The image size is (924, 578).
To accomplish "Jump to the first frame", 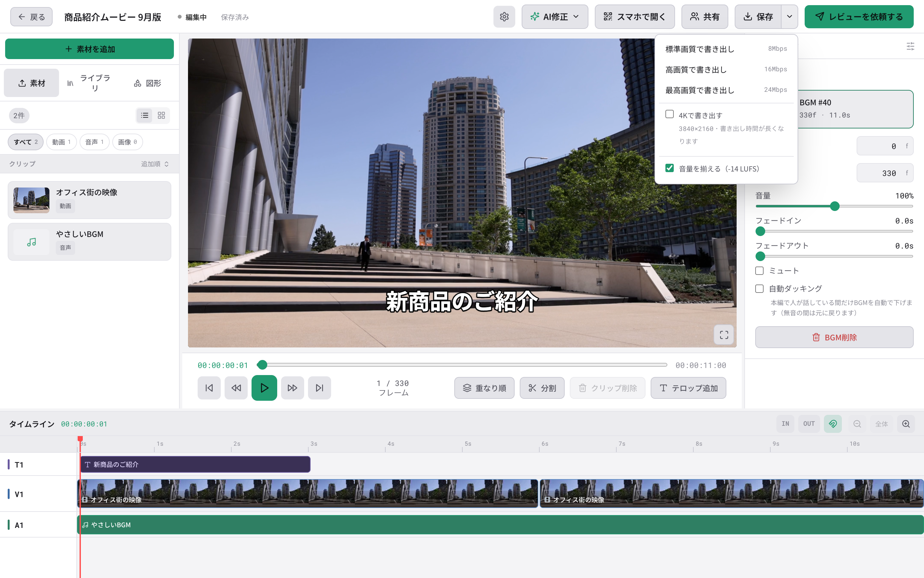I will click(209, 388).
